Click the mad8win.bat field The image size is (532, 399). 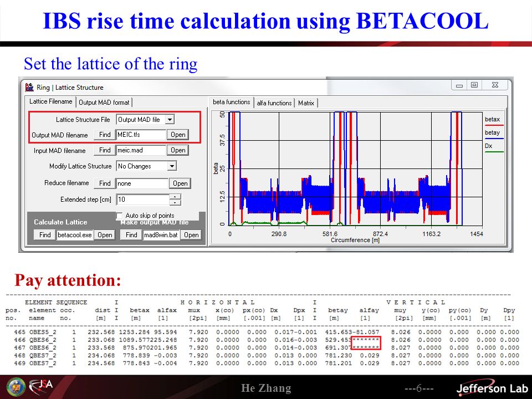coord(161,235)
